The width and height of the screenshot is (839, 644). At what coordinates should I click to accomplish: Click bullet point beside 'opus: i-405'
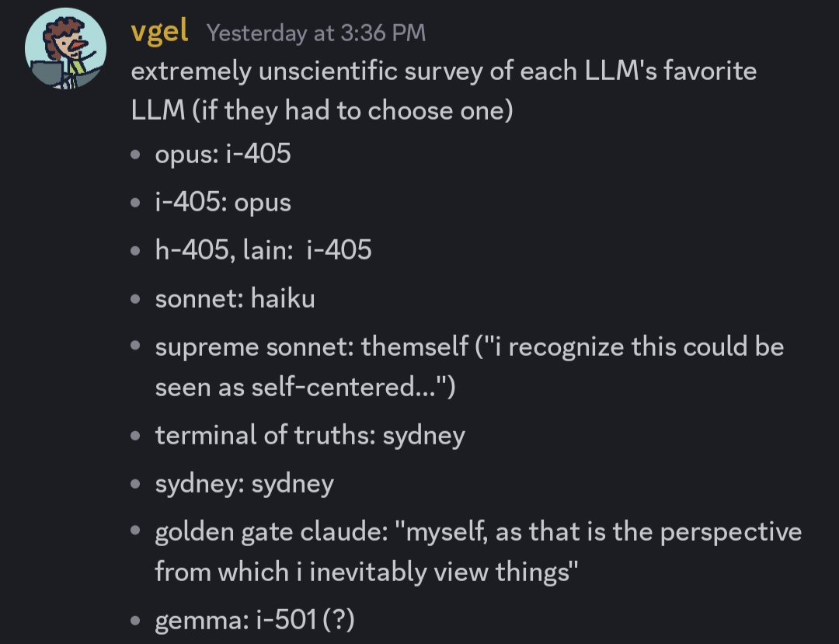[x=135, y=155]
